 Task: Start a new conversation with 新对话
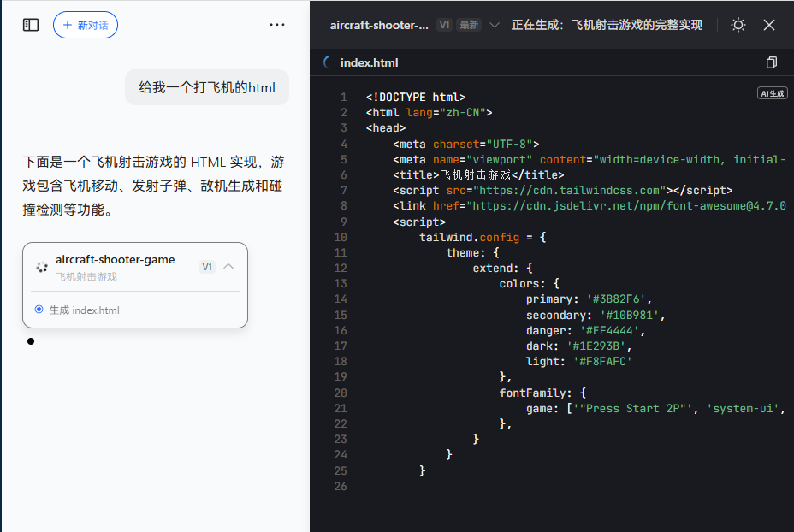click(85, 25)
